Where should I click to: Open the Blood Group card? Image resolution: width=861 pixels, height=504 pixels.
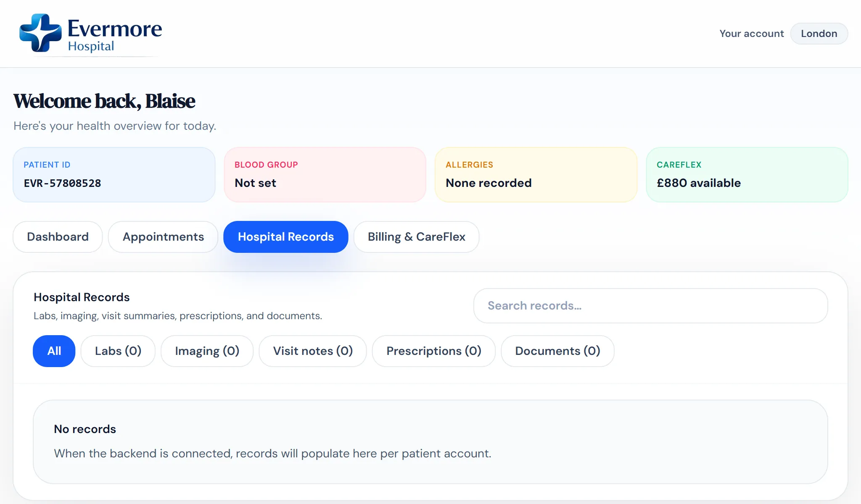(x=325, y=175)
